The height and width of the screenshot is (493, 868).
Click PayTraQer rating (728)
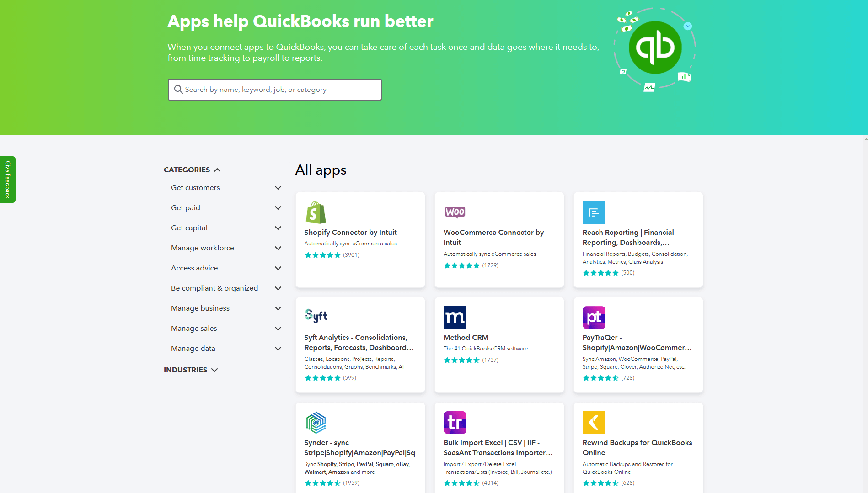(x=608, y=378)
